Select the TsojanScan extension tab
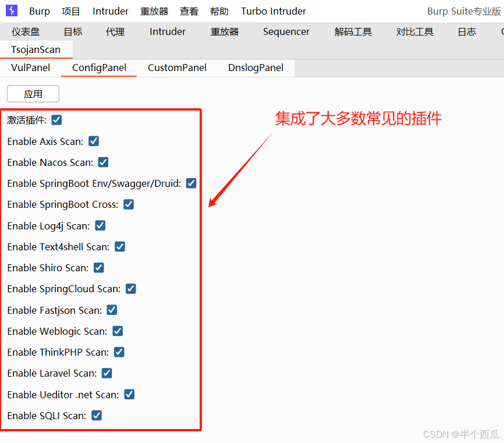 [x=36, y=49]
